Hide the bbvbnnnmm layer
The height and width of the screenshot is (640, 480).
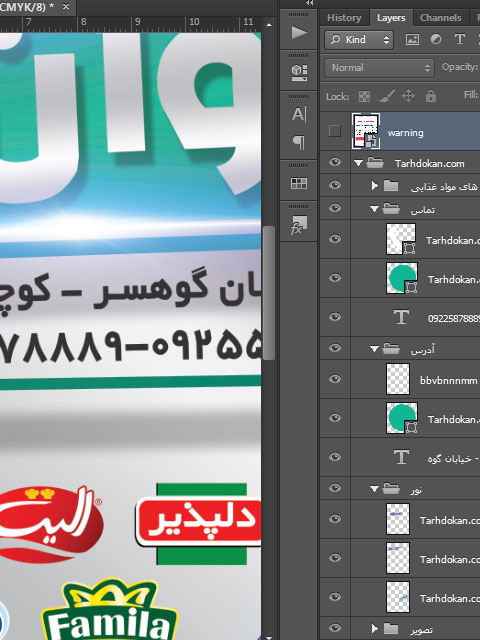tap(335, 379)
